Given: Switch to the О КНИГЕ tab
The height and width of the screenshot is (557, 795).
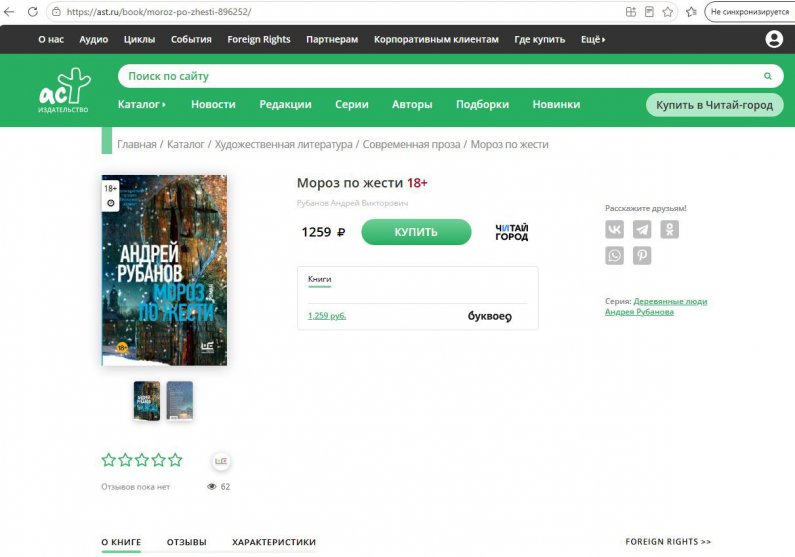Looking at the screenshot, I should tap(121, 542).
